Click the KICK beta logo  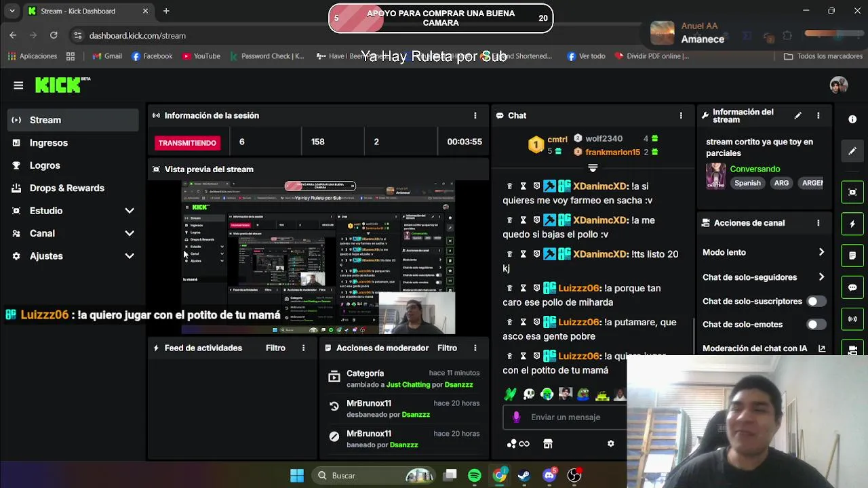click(62, 85)
